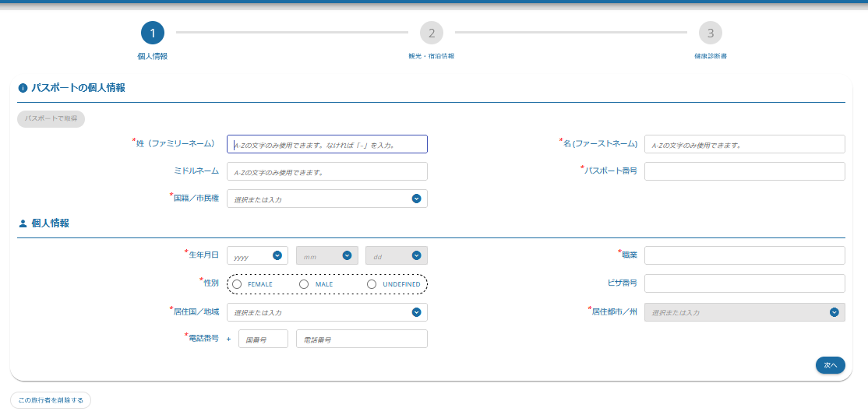Screen dimensions: 868x415
Task: Open the birth month mm dropdown
Action: (347, 255)
